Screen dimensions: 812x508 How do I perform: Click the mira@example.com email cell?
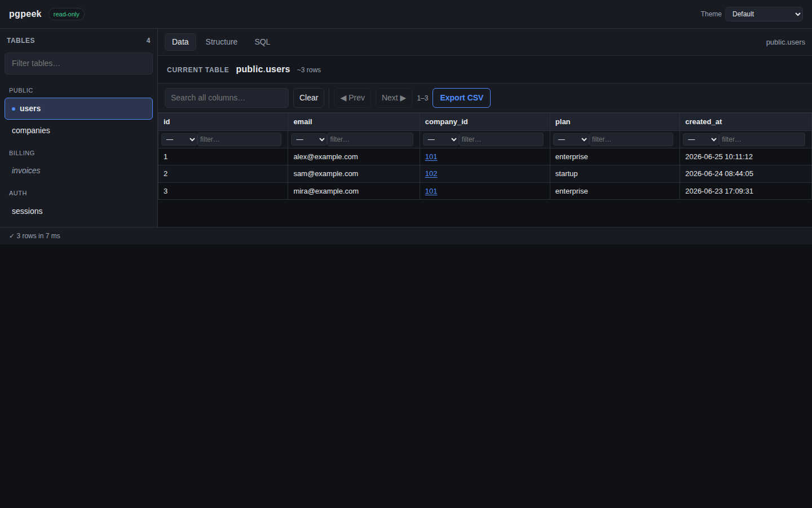(x=354, y=191)
